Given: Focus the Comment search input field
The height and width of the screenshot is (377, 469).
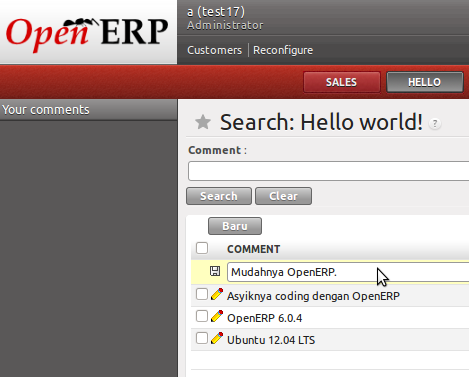Looking at the screenshot, I should (x=329, y=171).
